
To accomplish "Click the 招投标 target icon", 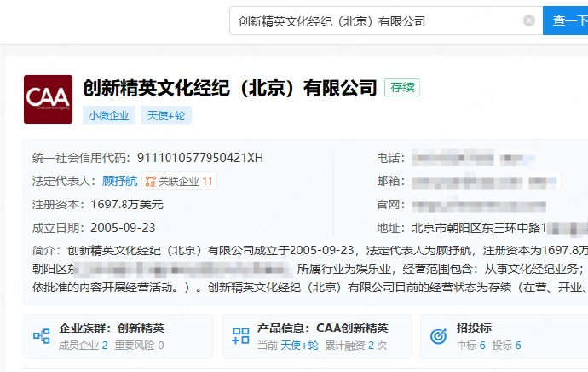I will [x=438, y=336].
